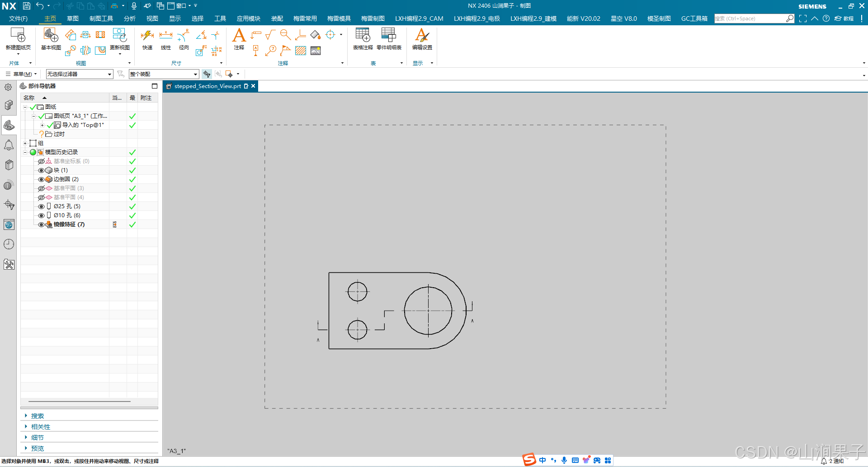Click the 编辑设置 edit settings icon
The image size is (868, 467).
[422, 35]
